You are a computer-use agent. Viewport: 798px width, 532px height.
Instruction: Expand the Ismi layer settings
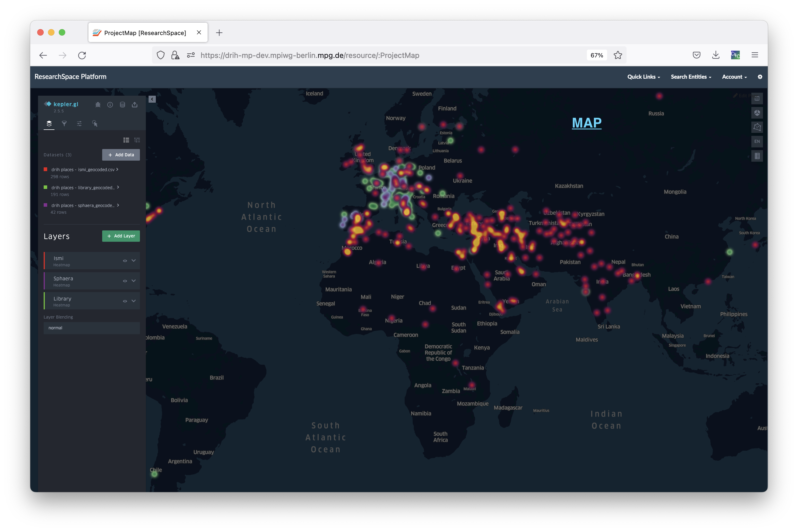(x=134, y=261)
